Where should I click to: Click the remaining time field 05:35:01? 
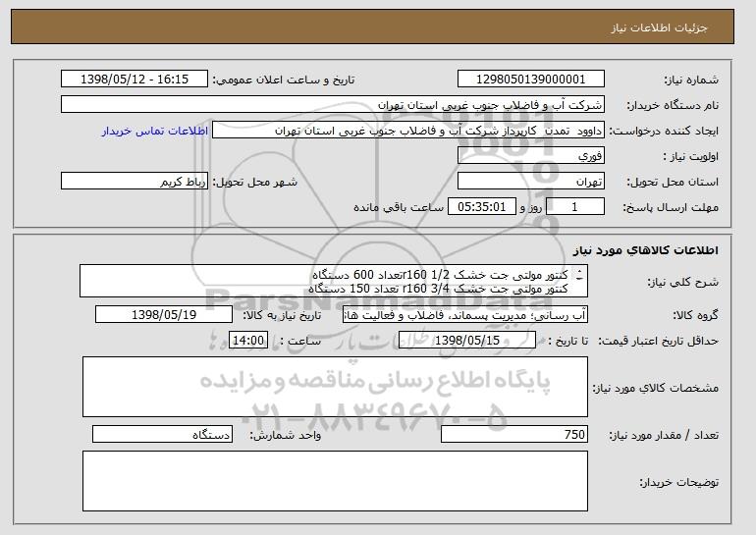tap(482, 207)
